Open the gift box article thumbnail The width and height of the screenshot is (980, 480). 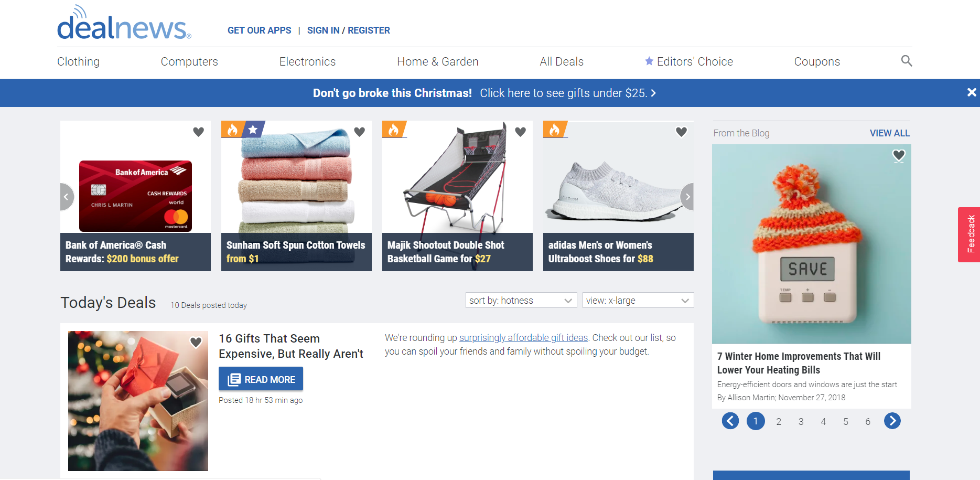138,401
